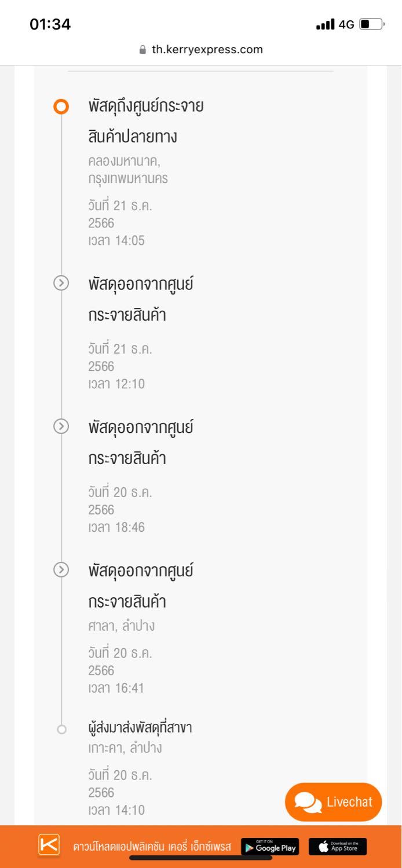Expand the 18:46 departure entry chevron
Image resolution: width=402 pixels, height=868 pixels.
[61, 426]
